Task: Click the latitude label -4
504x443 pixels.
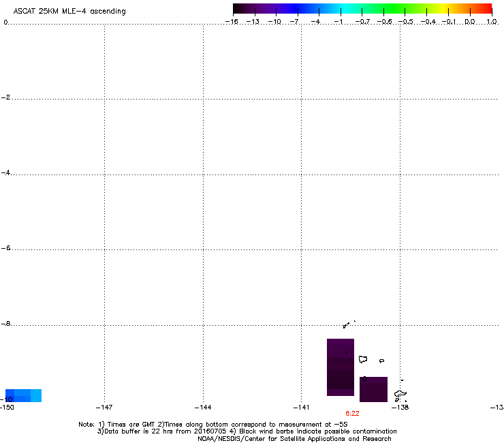Action: (5, 172)
